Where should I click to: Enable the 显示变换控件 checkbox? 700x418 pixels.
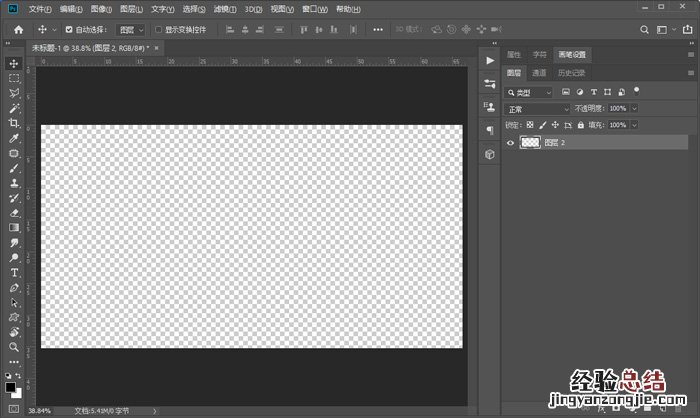tap(158, 30)
